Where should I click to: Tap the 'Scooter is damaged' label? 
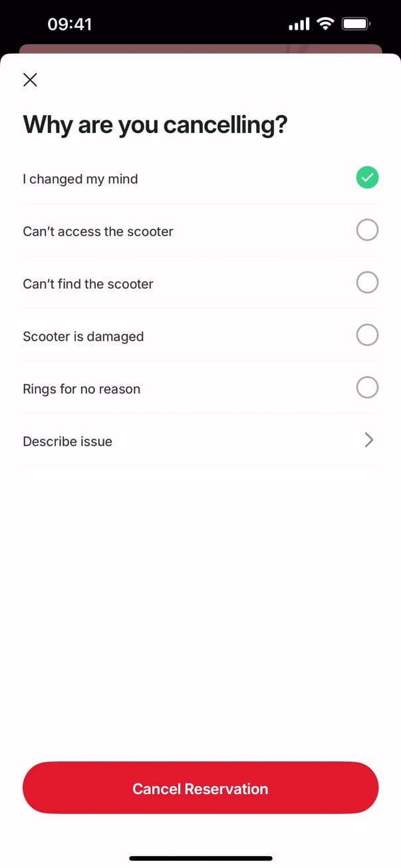point(83,337)
